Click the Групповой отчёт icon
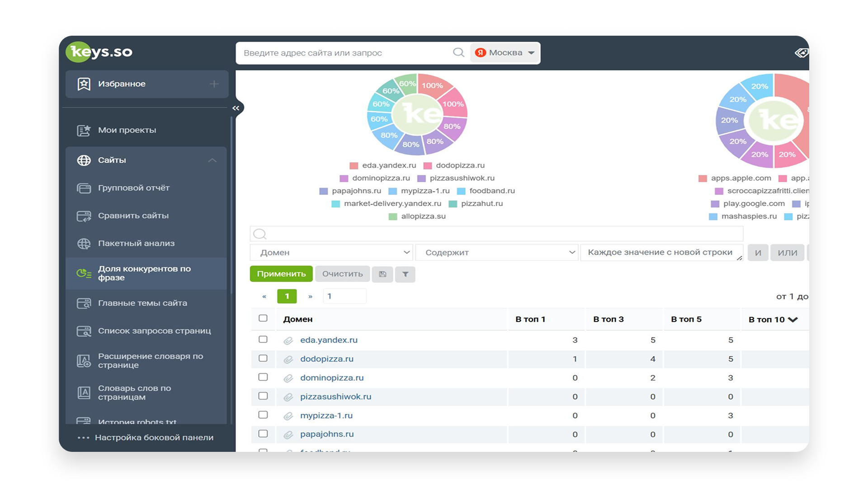This screenshot has width=868, height=488. [x=84, y=188]
